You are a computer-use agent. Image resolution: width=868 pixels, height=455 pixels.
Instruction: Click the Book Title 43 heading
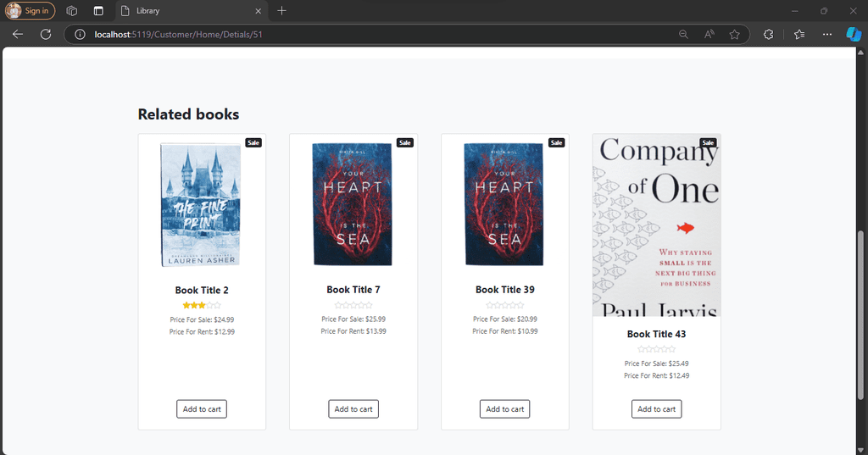click(x=657, y=334)
